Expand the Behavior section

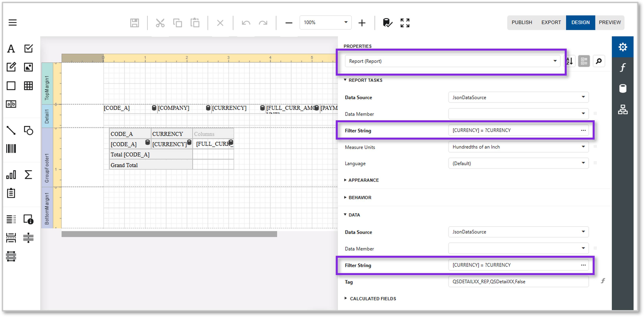click(358, 198)
